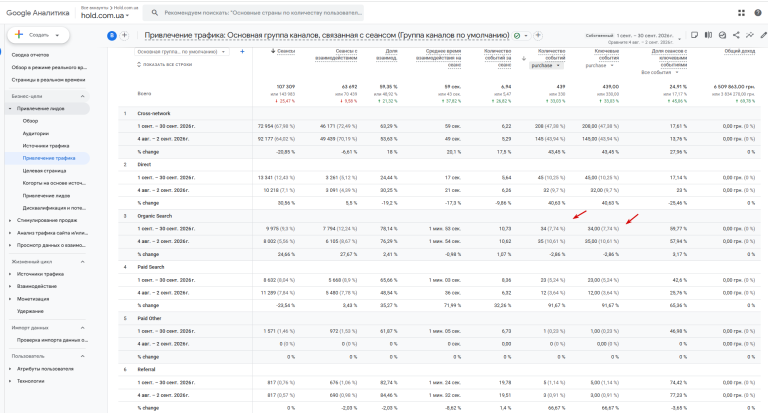Open Когорты на основе источ... report
The image size is (768, 413).
54,183
